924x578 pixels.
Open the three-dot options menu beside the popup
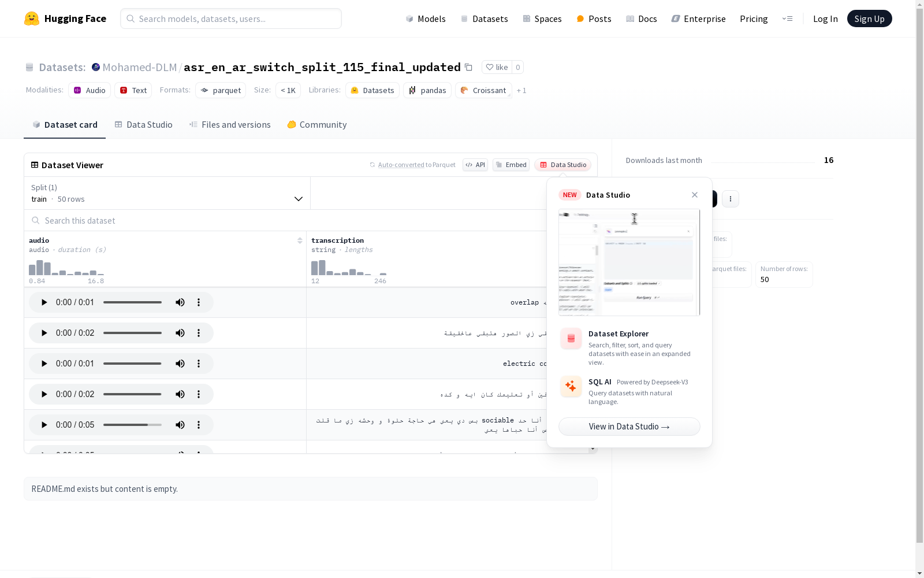(x=731, y=199)
